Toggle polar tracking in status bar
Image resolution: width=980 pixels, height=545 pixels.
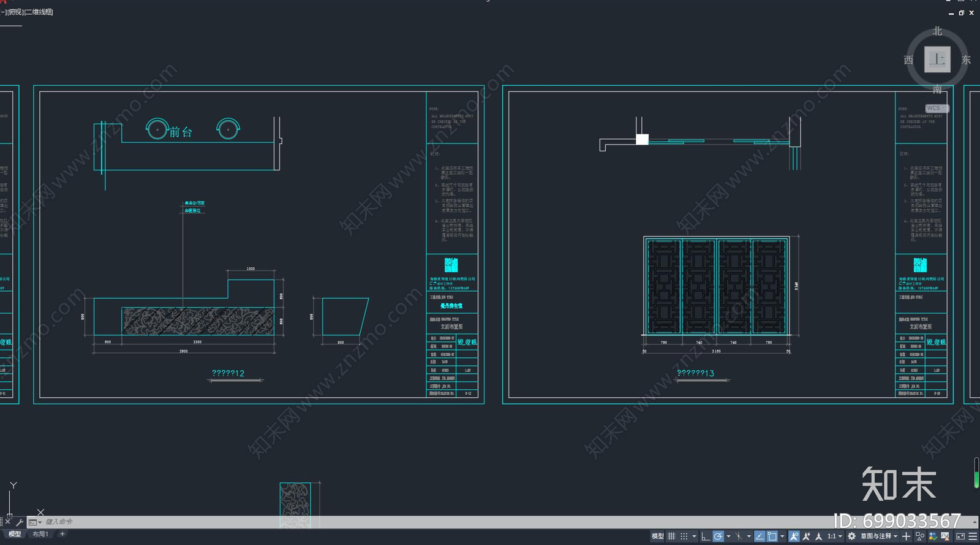[x=718, y=536]
